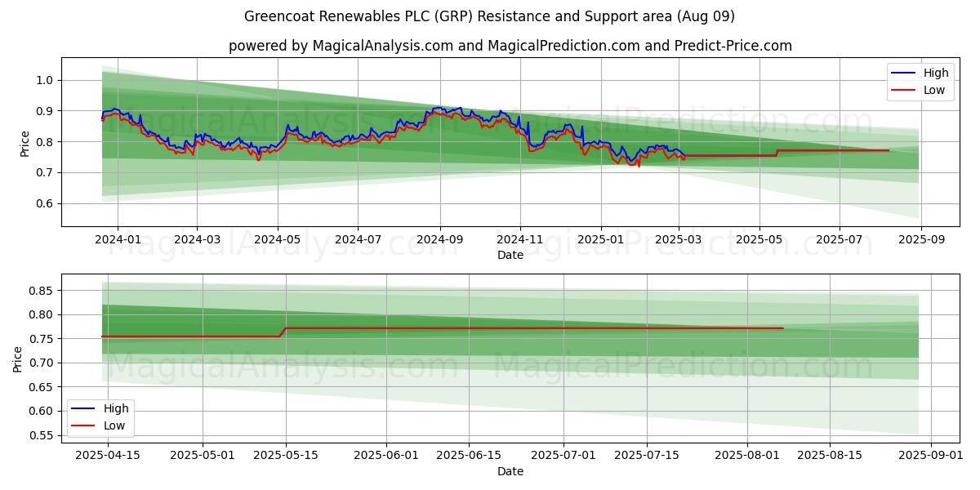Click the '1.0' y-axis label in top chart

(x=45, y=80)
